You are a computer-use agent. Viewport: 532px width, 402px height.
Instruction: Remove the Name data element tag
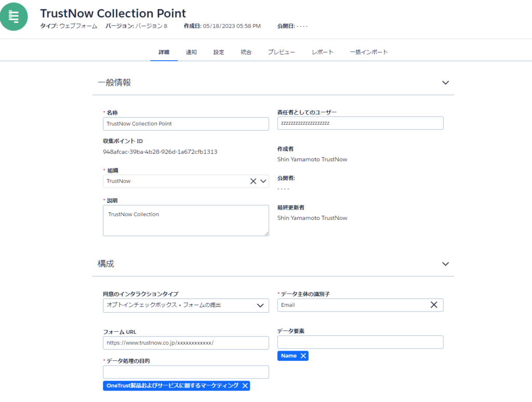(303, 356)
